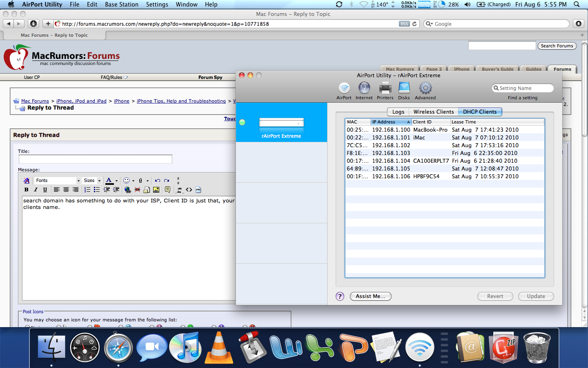The width and height of the screenshot is (588, 368).
Task: Click the Spotlight magnifier in menu bar
Action: pos(577,4)
